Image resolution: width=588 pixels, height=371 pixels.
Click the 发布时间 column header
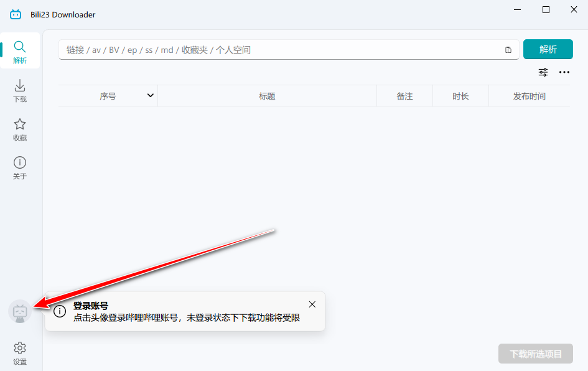[529, 96]
